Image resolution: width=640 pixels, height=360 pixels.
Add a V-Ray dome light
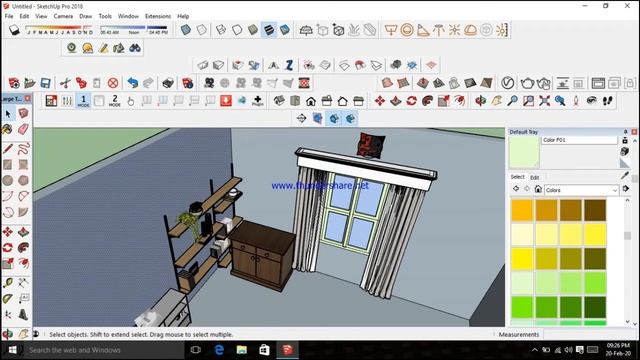pyautogui.click(x=470, y=30)
